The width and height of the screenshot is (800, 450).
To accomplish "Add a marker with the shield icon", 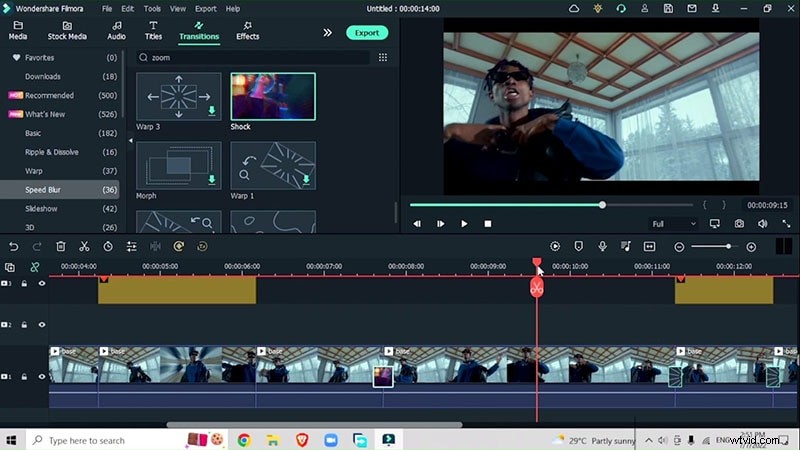I will [579, 246].
